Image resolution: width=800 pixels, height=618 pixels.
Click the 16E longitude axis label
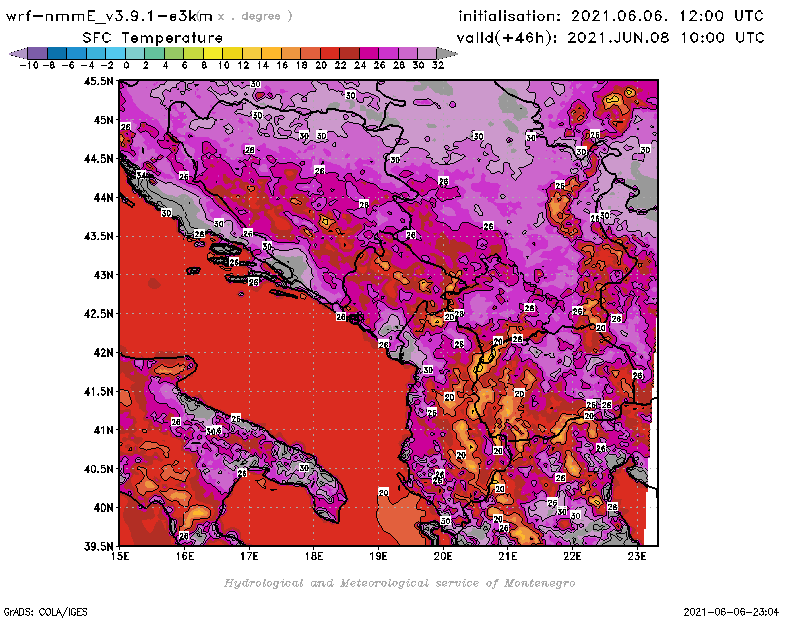pos(185,556)
